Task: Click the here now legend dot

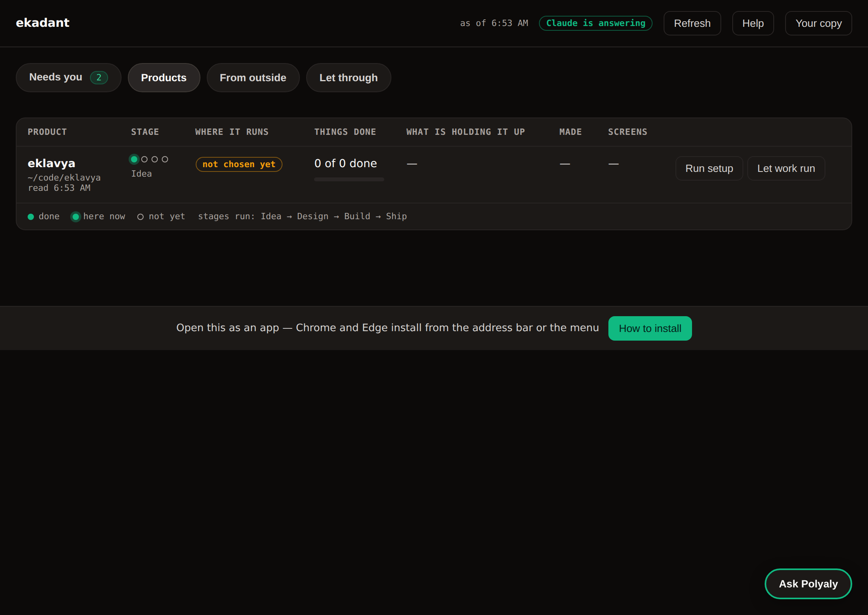Action: click(x=76, y=217)
